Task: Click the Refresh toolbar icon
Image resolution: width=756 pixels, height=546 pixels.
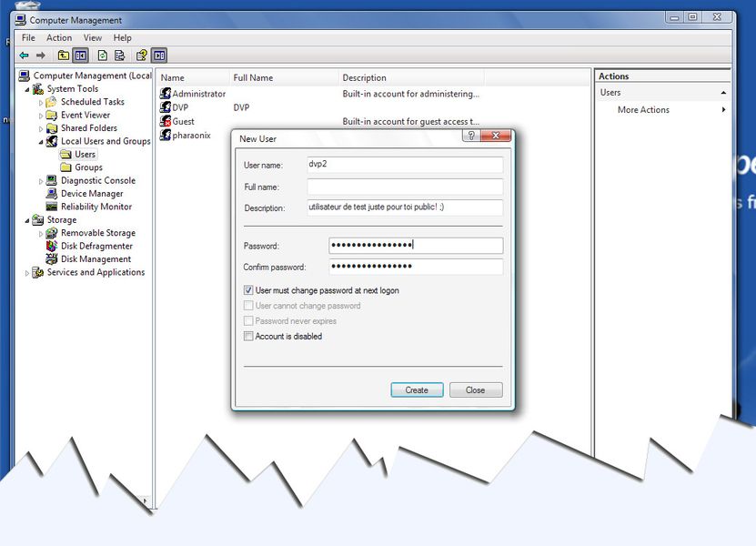Action: 103,56
